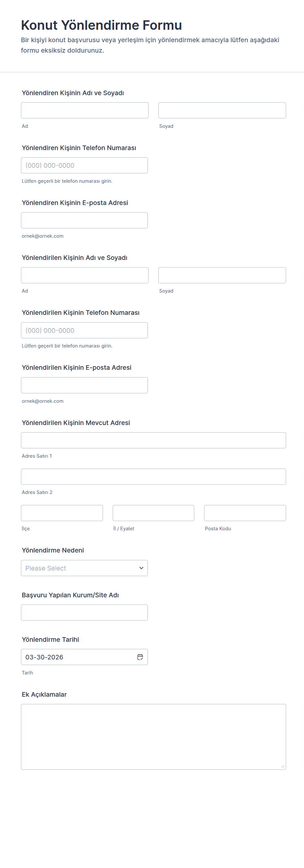
Task: Focus the Yönlendirilen Kişinin Telefon Numarası field
Action: tap(84, 330)
